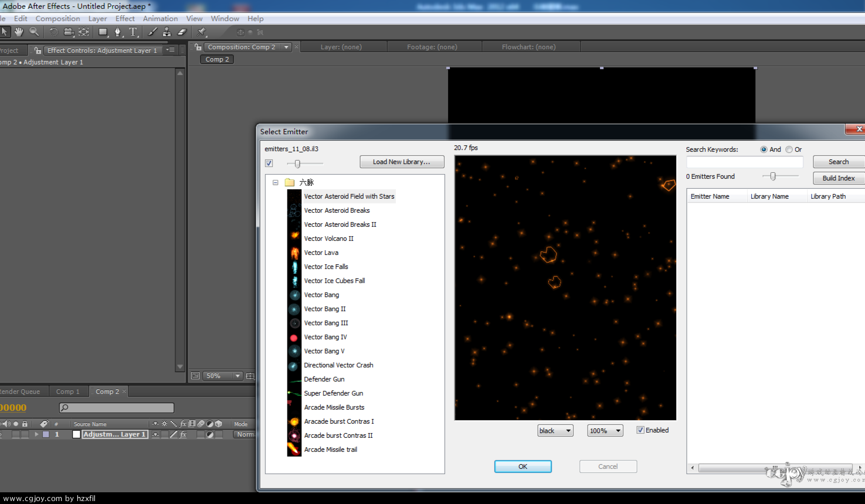This screenshot has height=504, width=865.
Task: Click Comp 2 breadcrumb button in viewer
Action: (x=217, y=59)
